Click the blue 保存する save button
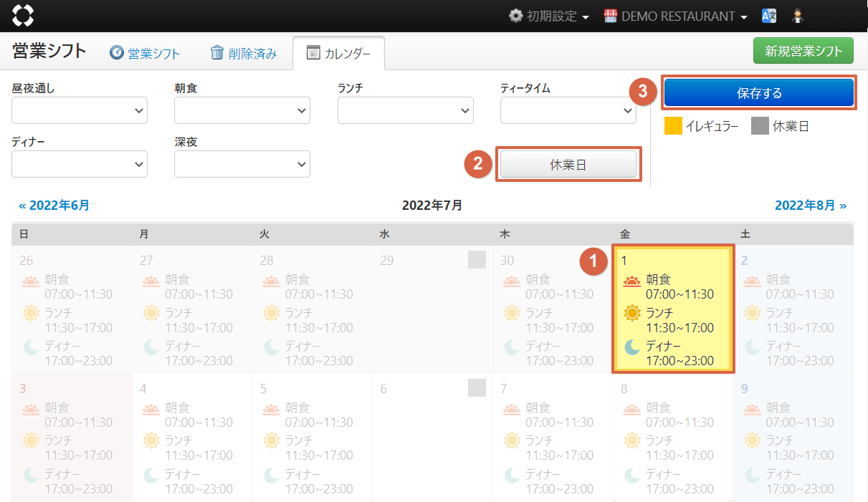The width and height of the screenshot is (868, 502). pos(758,93)
